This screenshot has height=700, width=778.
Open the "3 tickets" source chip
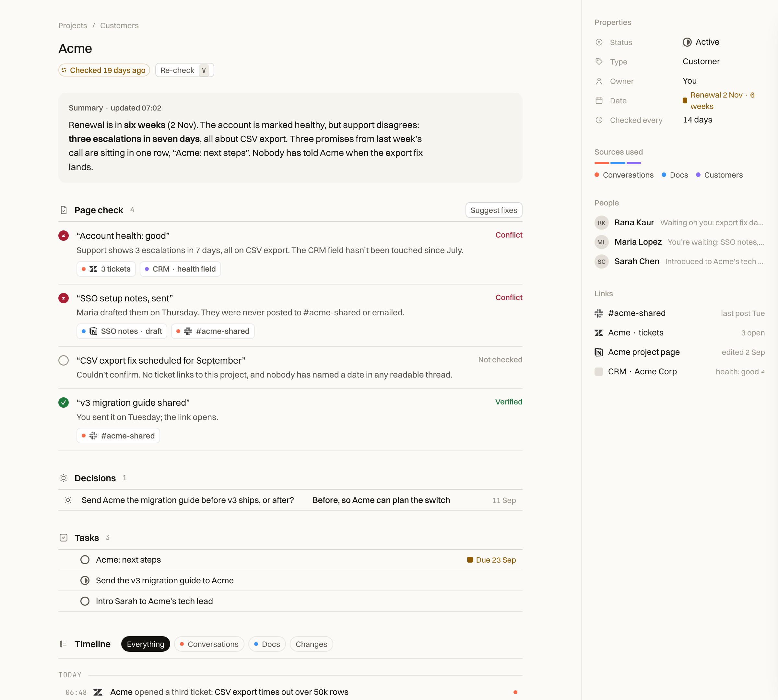click(106, 269)
